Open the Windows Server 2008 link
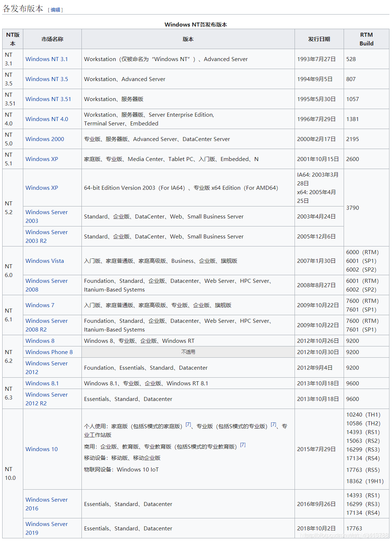This screenshot has width=392, height=542. (47, 285)
